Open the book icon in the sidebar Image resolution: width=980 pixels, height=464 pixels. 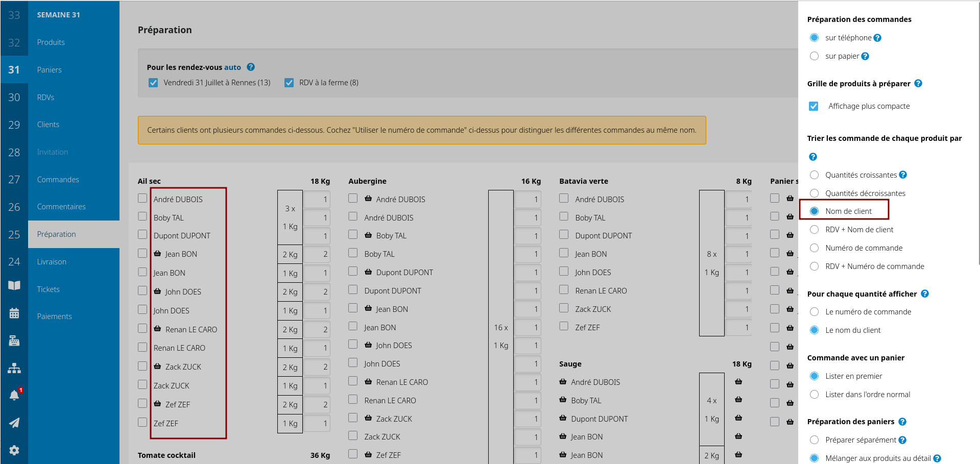(14, 285)
